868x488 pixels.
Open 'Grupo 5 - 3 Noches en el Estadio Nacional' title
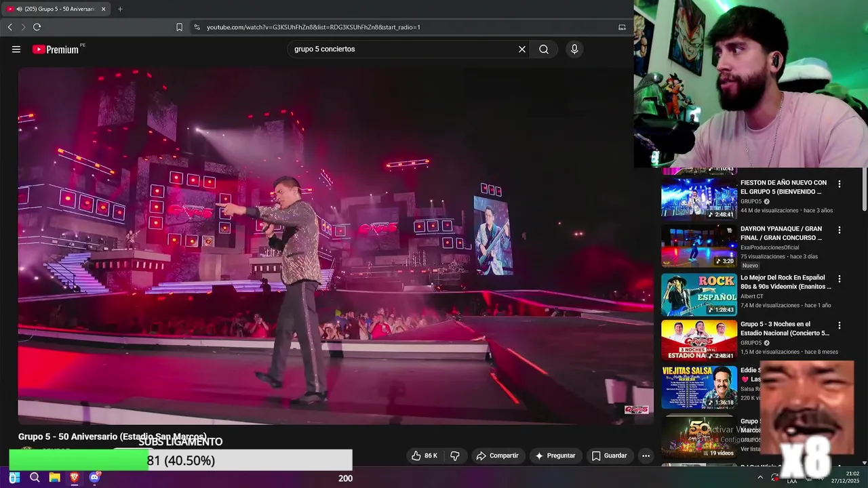tap(785, 329)
